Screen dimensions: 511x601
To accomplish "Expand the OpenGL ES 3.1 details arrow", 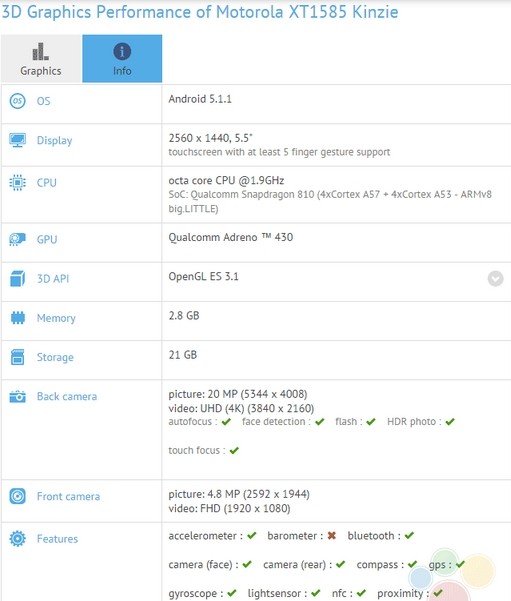I will (x=495, y=279).
